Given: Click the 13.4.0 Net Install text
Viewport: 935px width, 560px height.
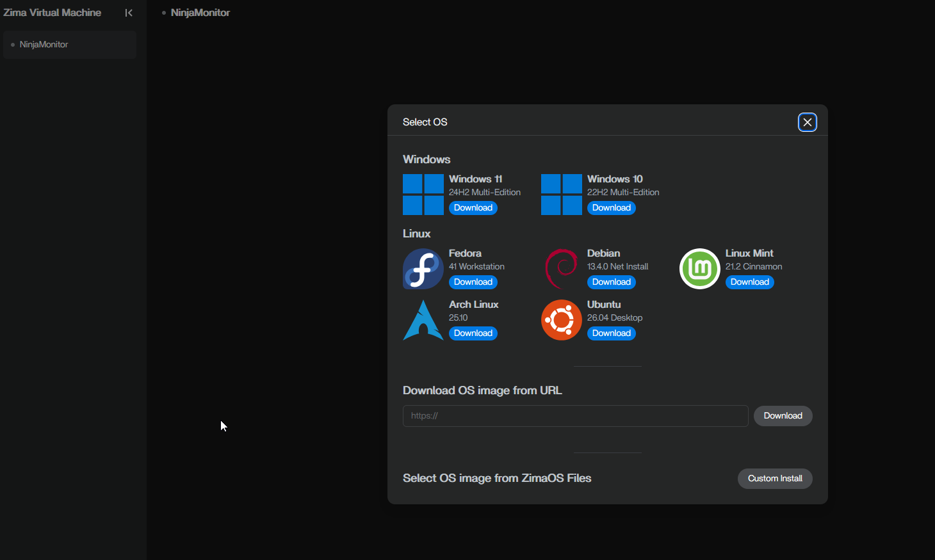Looking at the screenshot, I should 618,267.
